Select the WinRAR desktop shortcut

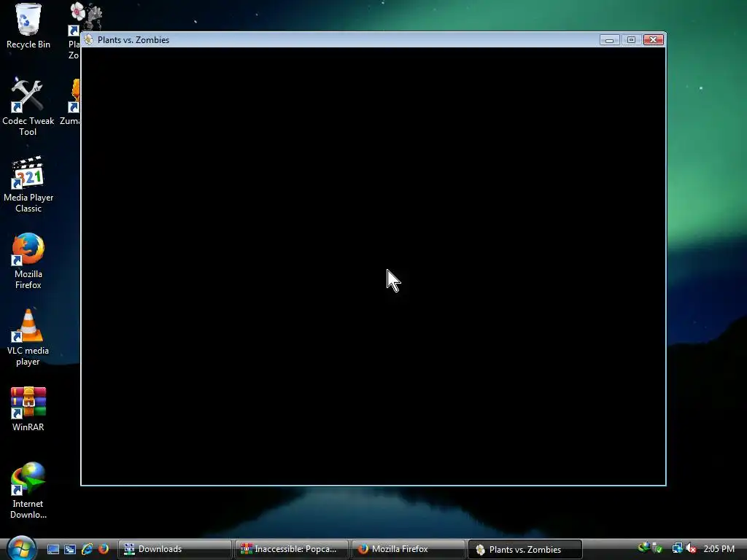28,409
